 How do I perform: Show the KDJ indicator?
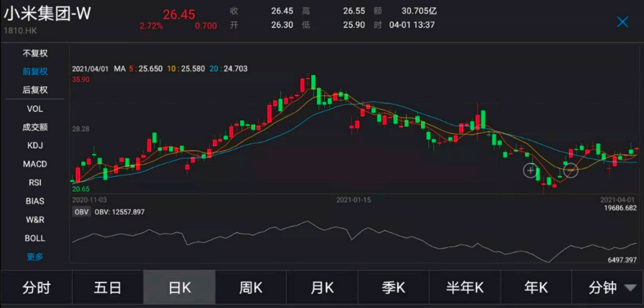(35, 145)
